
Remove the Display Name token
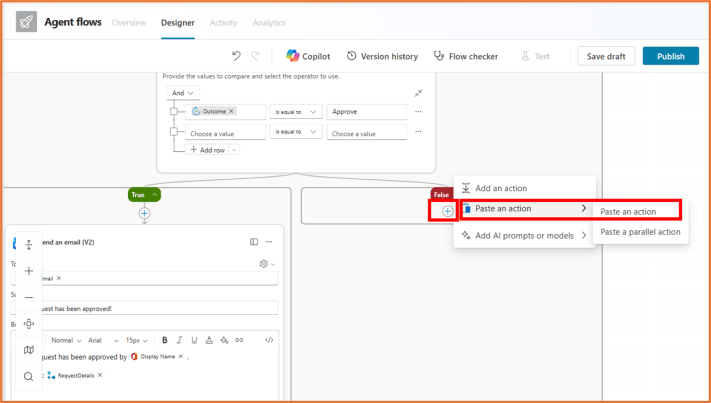180,357
